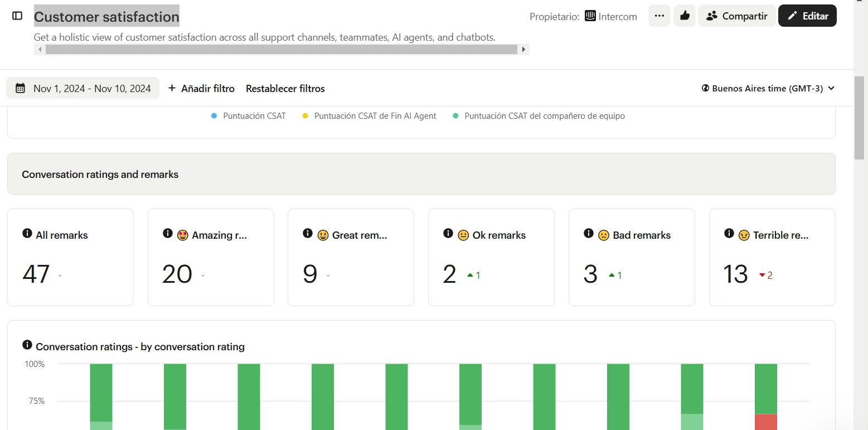Toggle the sidebar panel icon
The width and height of the screenshot is (868, 430).
pyautogui.click(x=17, y=16)
